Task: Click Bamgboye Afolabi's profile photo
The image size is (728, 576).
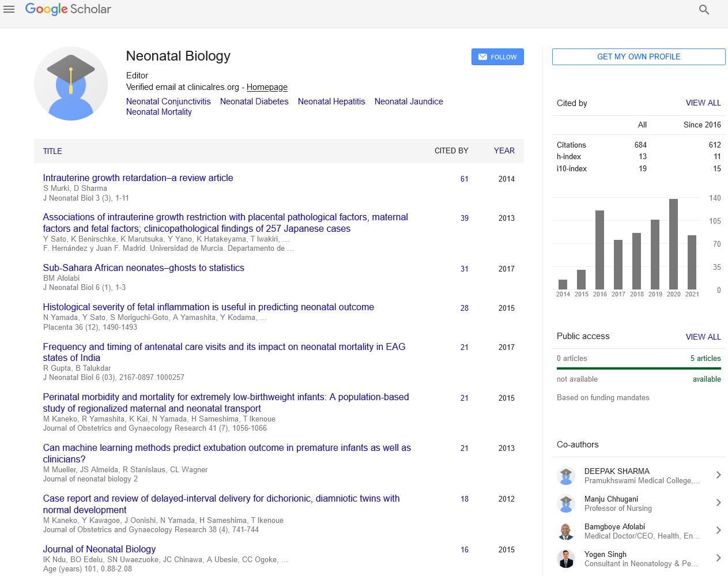Action: coord(566,531)
